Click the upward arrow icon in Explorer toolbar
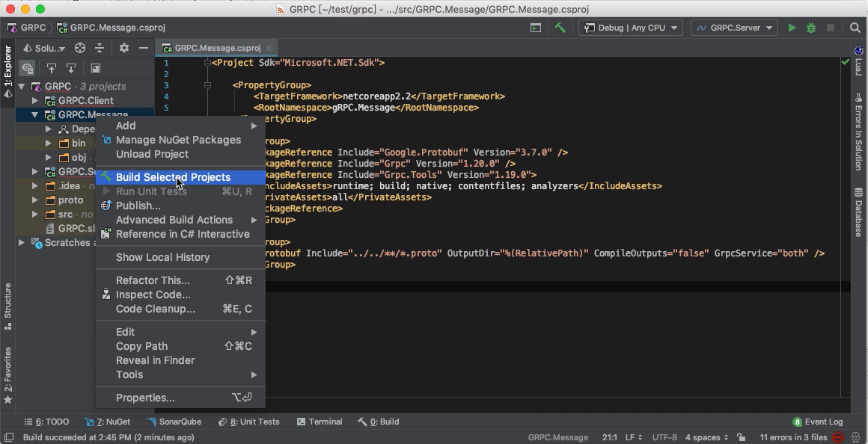 pos(52,68)
